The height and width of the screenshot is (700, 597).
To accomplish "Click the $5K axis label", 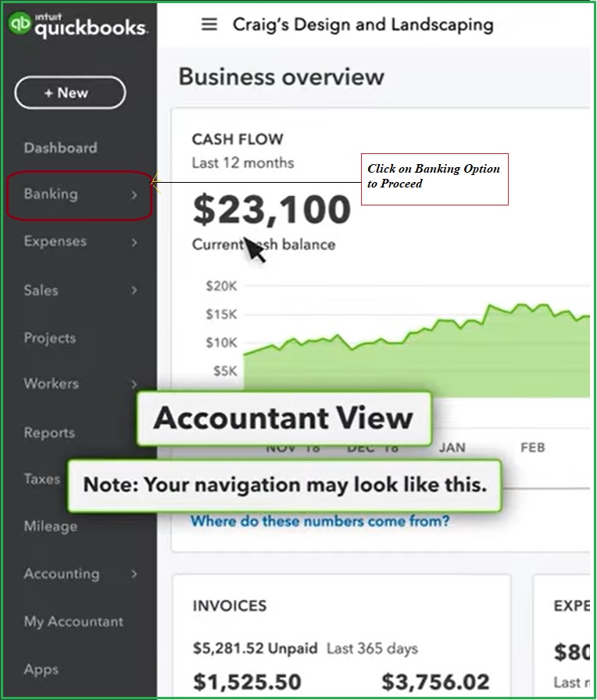I will 225,370.
